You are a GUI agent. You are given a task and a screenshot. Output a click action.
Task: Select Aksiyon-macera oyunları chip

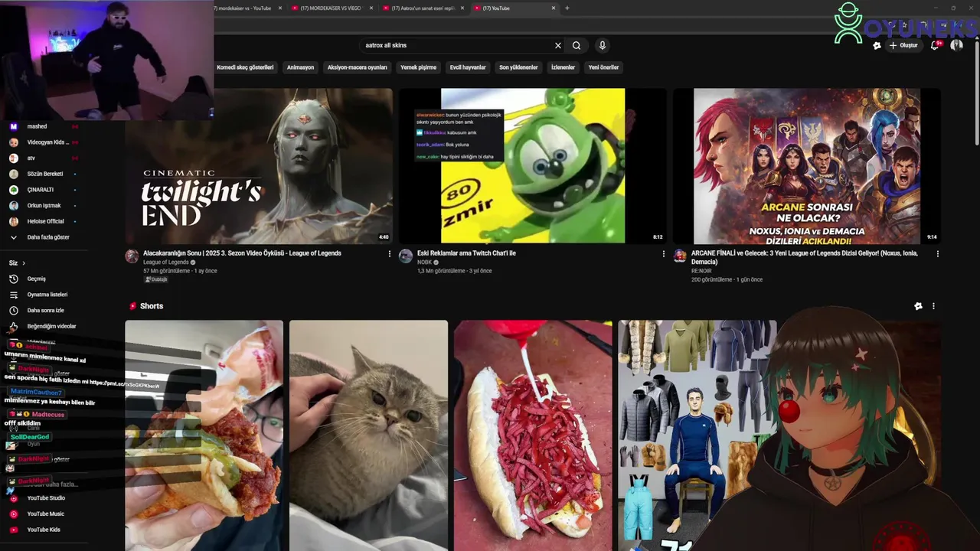coord(358,67)
